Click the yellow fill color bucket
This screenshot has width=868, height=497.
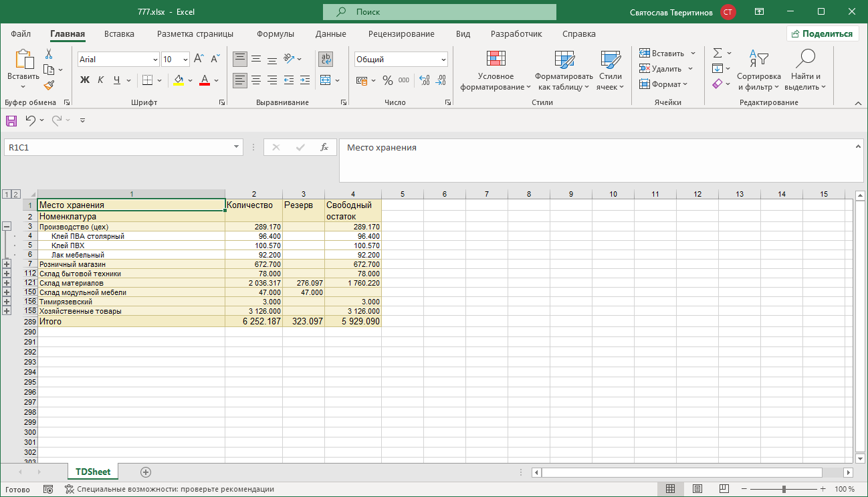coord(179,80)
